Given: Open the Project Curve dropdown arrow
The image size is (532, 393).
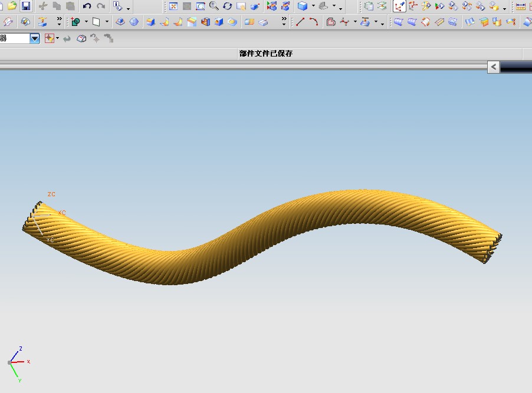Looking at the screenshot, I should [x=376, y=22].
